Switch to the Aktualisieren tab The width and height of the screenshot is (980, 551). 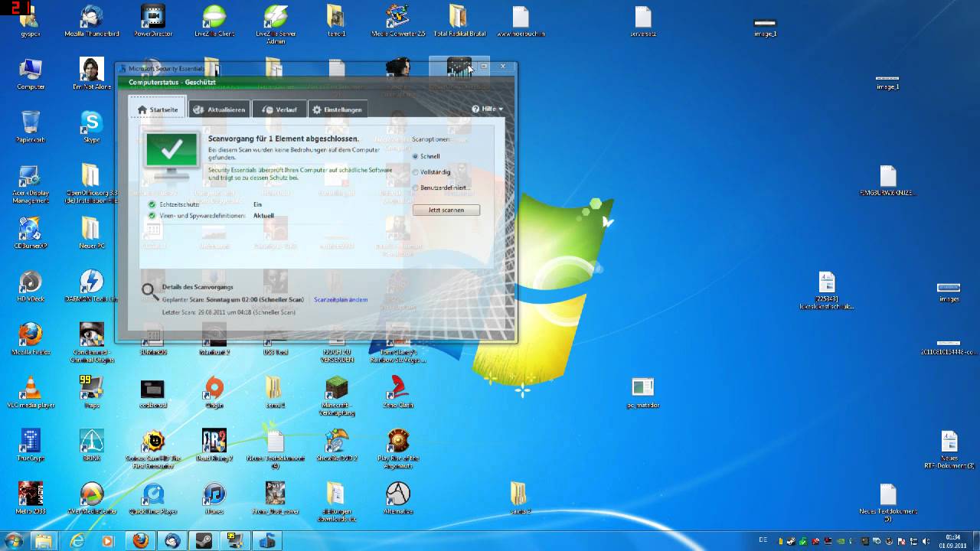[219, 109]
